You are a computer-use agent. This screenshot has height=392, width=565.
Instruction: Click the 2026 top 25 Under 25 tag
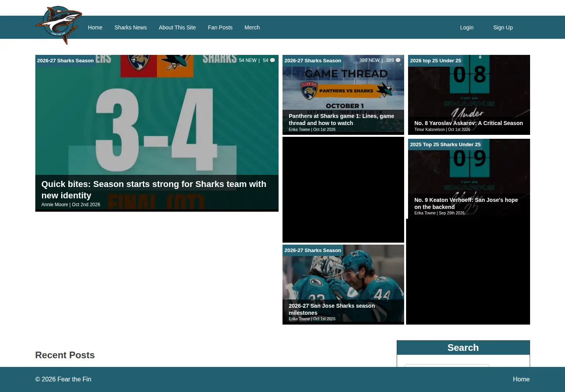click(x=436, y=61)
